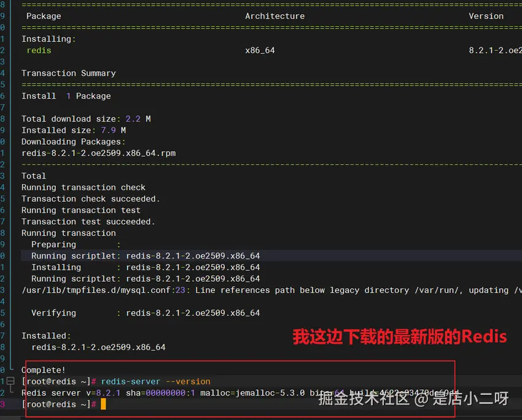The image size is (522, 420).
Task: Click 'Installed size: 7.9 M' line
Action: tap(74, 130)
